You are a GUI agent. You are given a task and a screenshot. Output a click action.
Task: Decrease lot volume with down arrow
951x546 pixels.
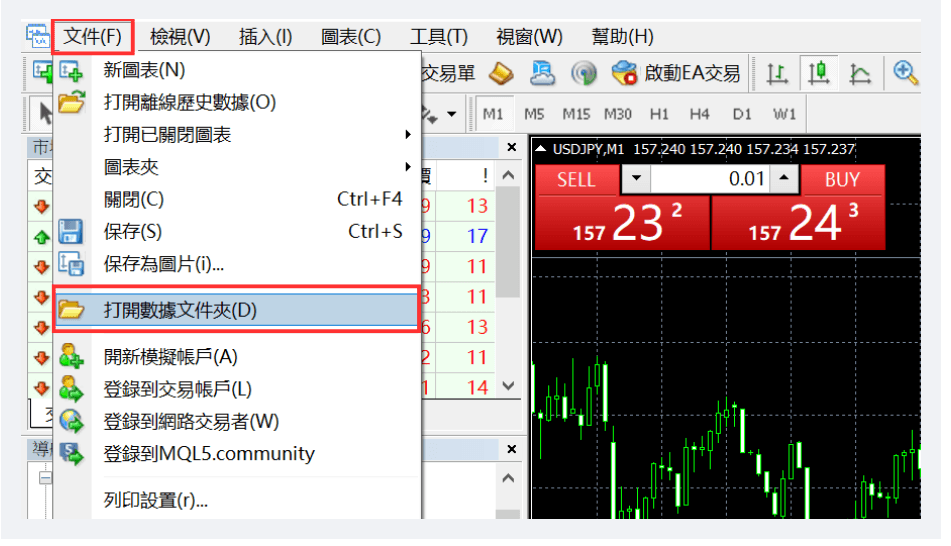[636, 178]
